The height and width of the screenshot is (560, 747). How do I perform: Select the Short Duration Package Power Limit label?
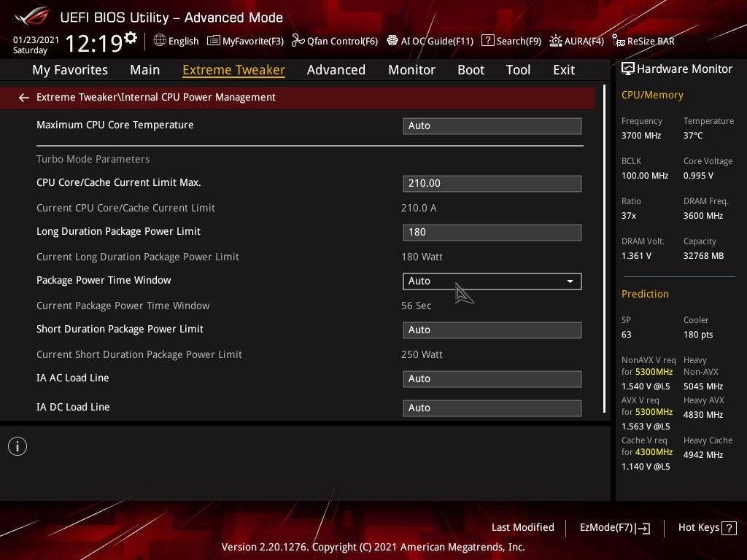[120, 329]
